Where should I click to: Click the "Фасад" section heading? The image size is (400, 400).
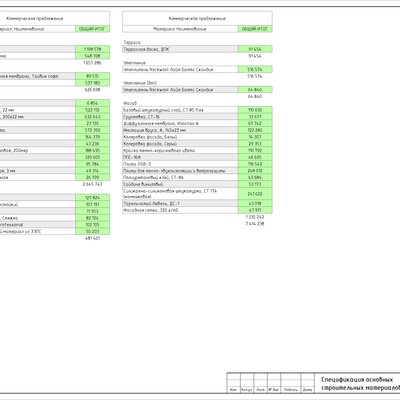[130, 103]
